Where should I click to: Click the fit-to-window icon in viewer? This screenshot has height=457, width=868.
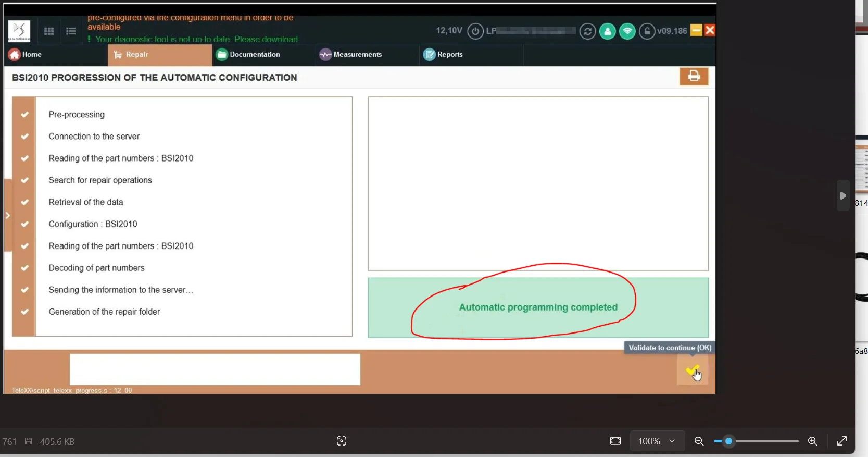615,441
